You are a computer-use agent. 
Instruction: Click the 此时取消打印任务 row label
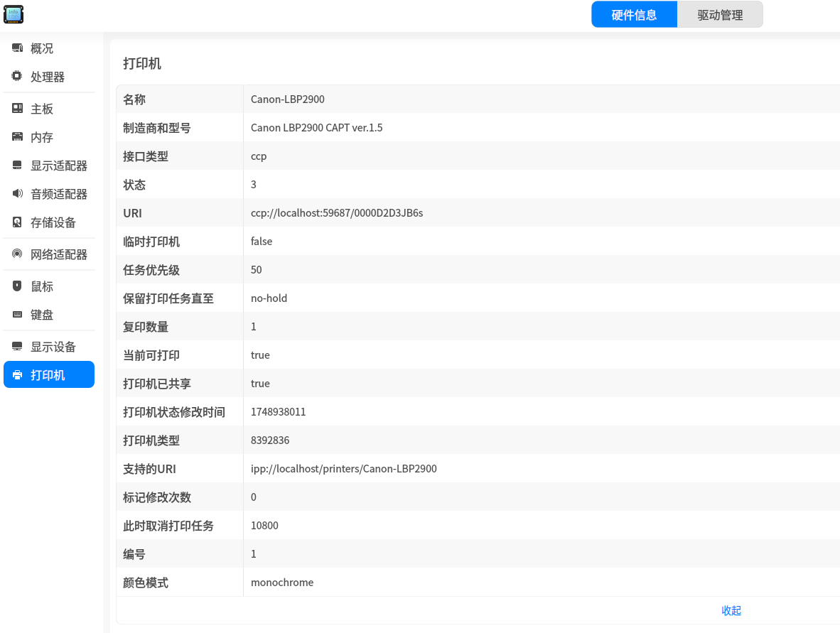point(168,525)
